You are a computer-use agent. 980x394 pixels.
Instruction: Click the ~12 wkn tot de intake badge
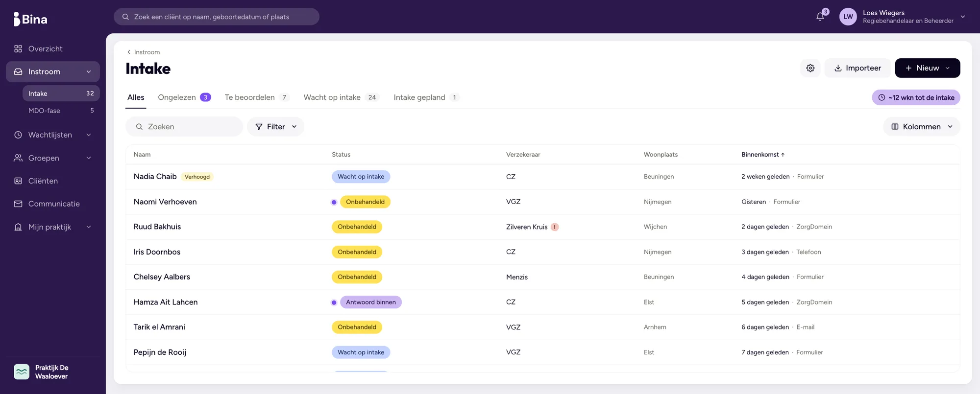(x=916, y=97)
